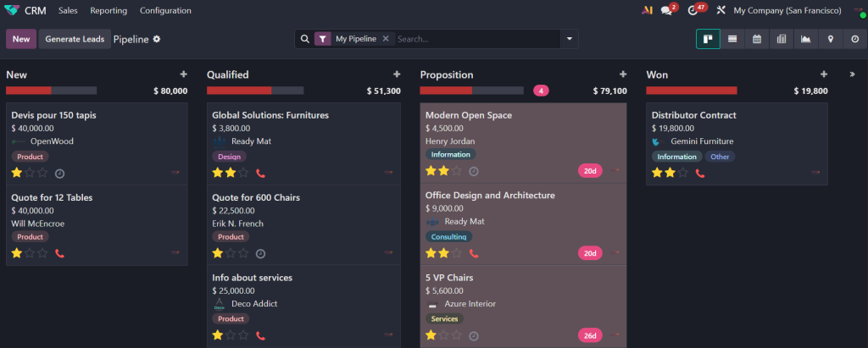Click phone activity on Quote for 12 Tables

point(60,253)
